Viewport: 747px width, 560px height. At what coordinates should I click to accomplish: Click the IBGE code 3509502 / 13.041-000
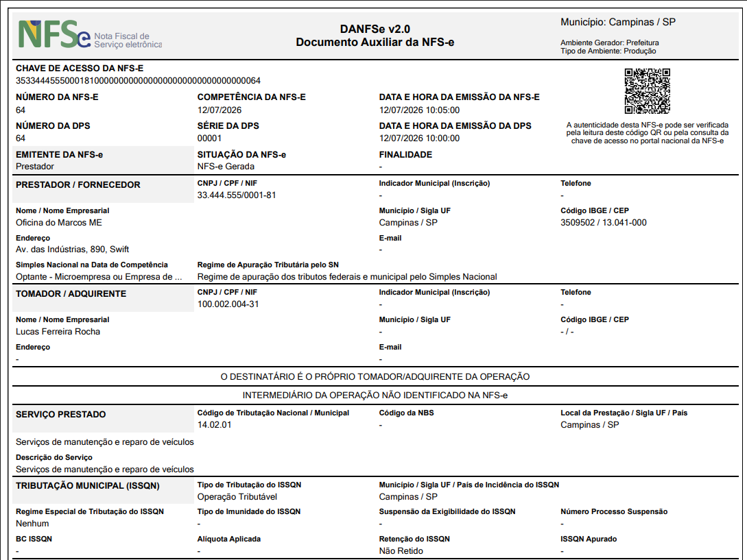pos(604,223)
